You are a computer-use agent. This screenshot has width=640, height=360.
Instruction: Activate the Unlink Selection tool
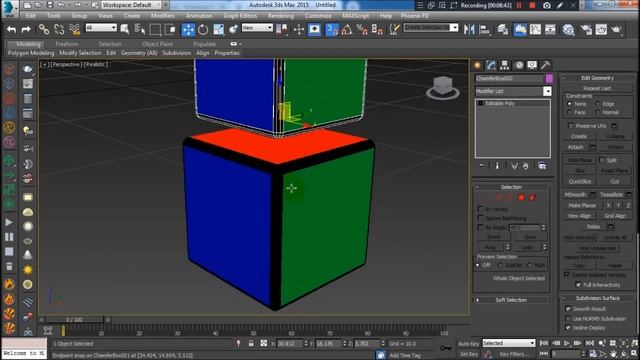click(x=59, y=29)
